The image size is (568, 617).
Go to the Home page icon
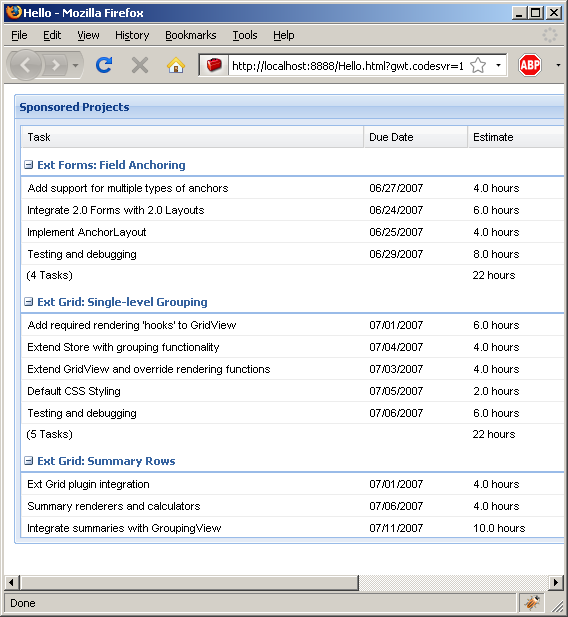[x=176, y=65]
